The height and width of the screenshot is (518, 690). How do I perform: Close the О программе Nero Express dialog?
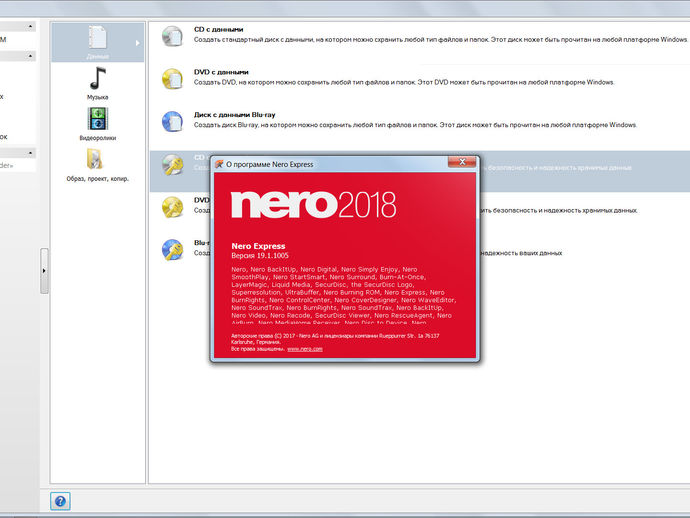pos(462,162)
